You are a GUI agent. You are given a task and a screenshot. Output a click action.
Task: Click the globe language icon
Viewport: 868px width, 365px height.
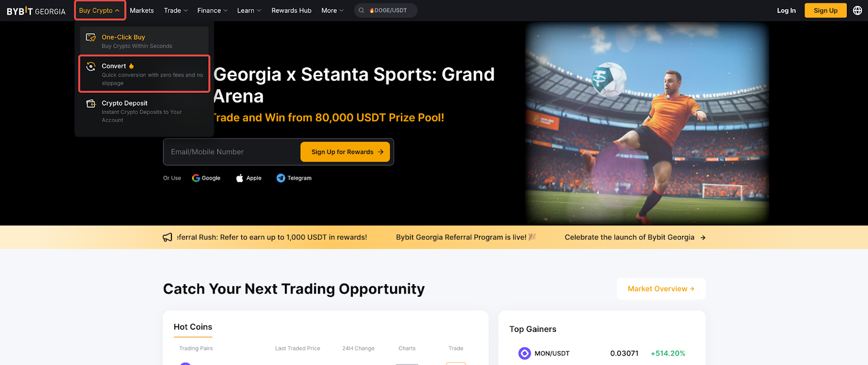tap(858, 10)
